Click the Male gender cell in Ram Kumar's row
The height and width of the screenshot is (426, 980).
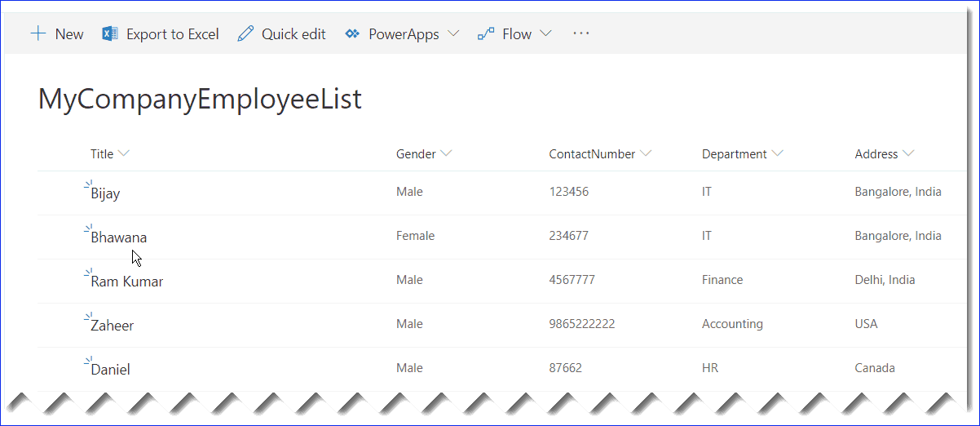pos(409,280)
